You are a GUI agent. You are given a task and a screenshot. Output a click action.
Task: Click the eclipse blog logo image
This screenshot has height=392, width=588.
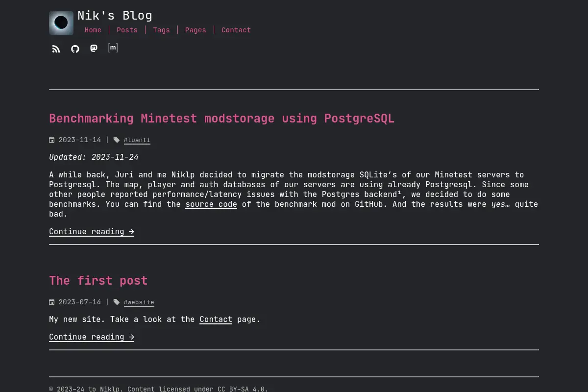click(61, 23)
